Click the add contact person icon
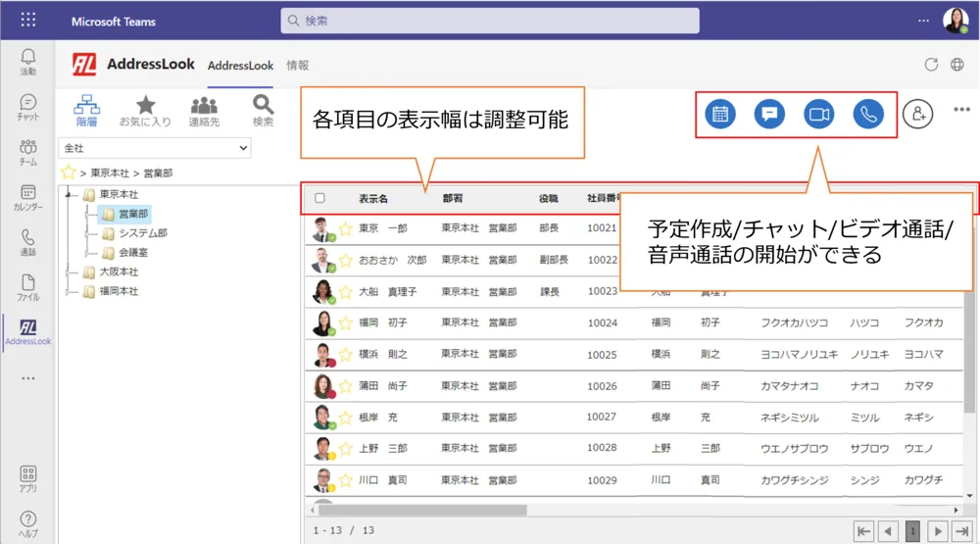The height and width of the screenshot is (544, 980). 917,114
